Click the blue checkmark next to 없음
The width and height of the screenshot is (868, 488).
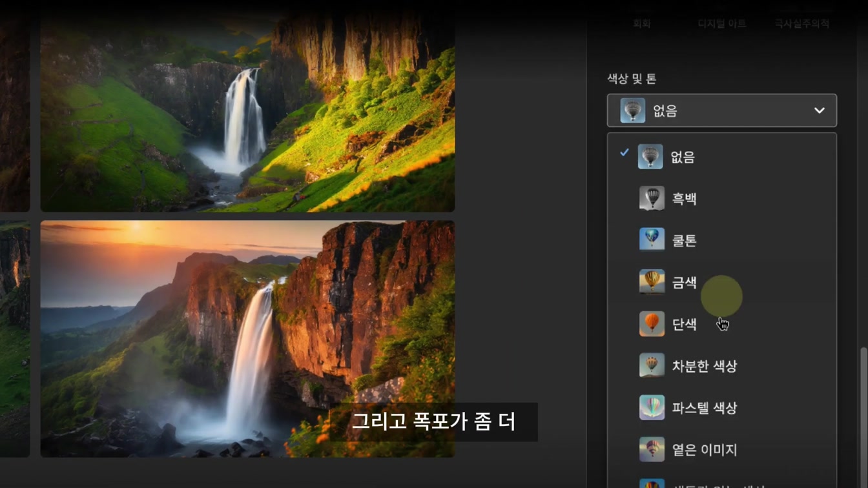(624, 153)
